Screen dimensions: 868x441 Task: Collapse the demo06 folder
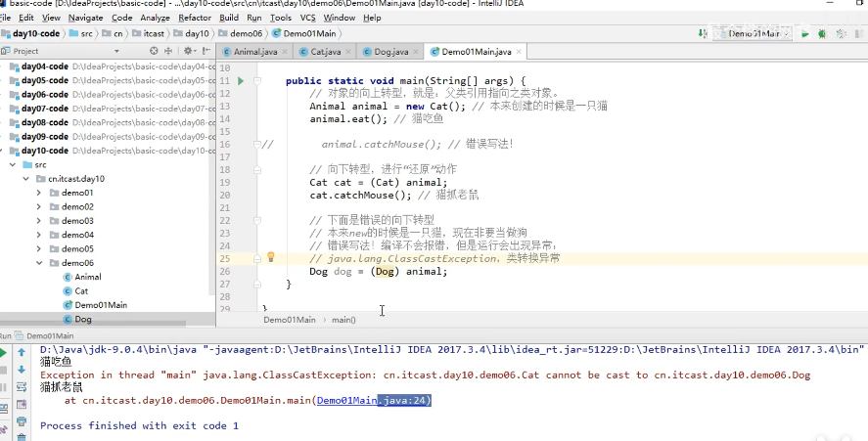pyautogui.click(x=39, y=263)
